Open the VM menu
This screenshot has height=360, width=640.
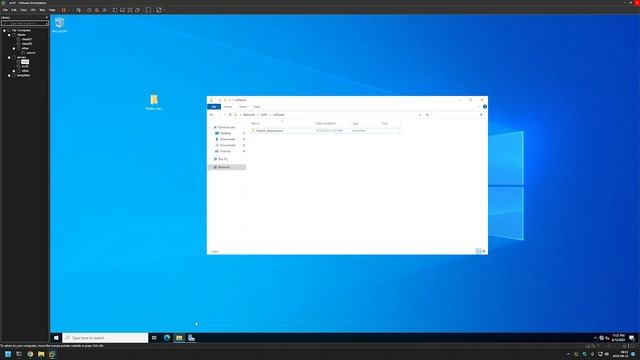tap(33, 10)
